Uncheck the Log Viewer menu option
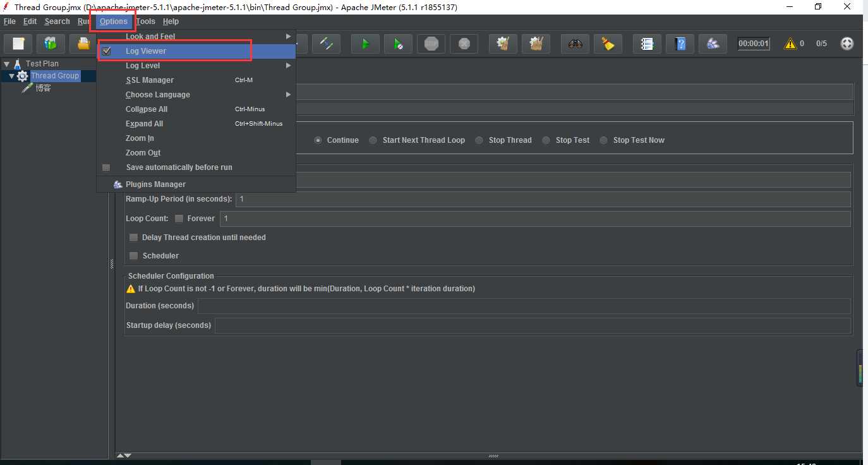868x465 pixels. click(x=196, y=51)
